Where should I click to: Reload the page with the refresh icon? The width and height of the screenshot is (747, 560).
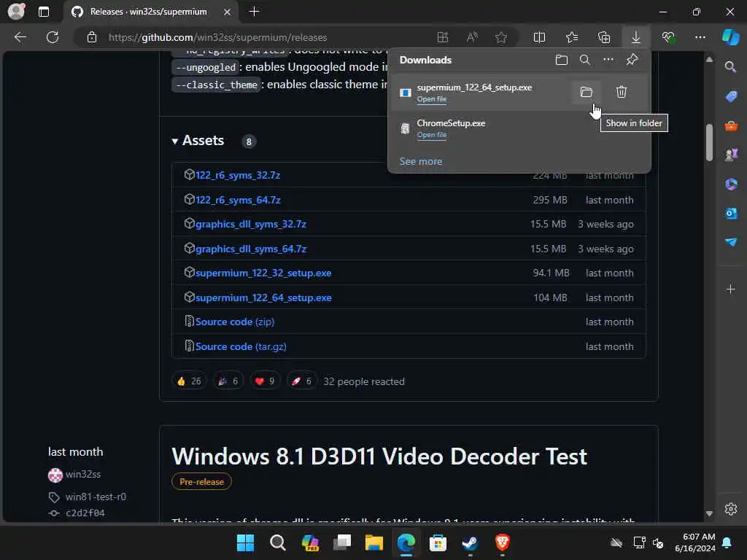point(53,37)
